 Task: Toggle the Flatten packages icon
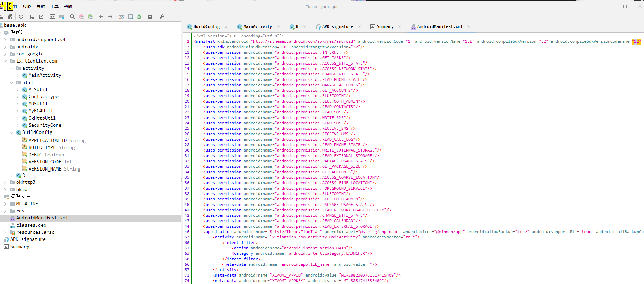(x=61, y=17)
